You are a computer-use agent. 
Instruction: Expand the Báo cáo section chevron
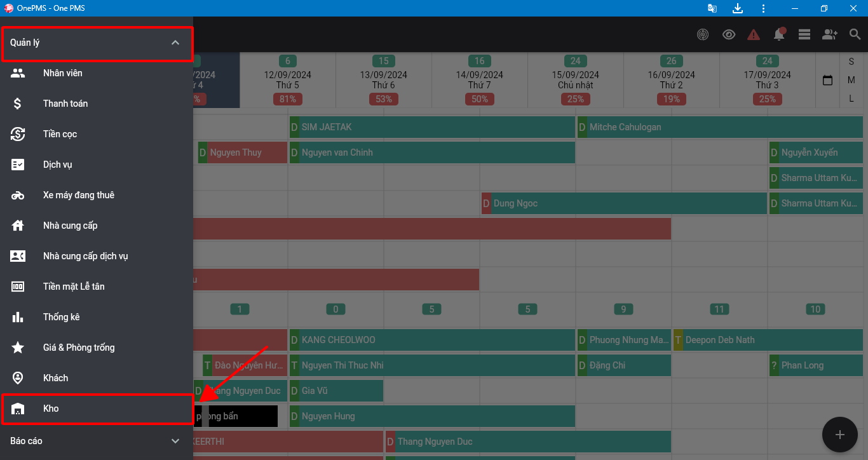175,440
